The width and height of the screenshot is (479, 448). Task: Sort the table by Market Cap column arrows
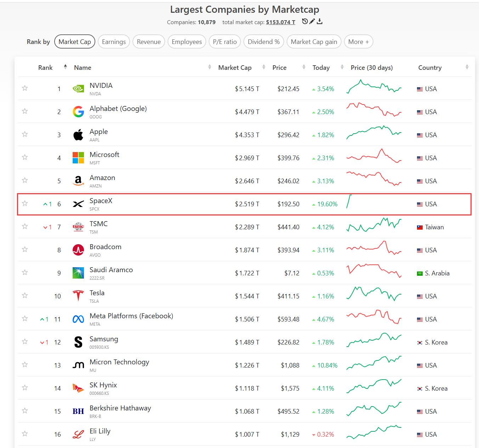(x=264, y=67)
